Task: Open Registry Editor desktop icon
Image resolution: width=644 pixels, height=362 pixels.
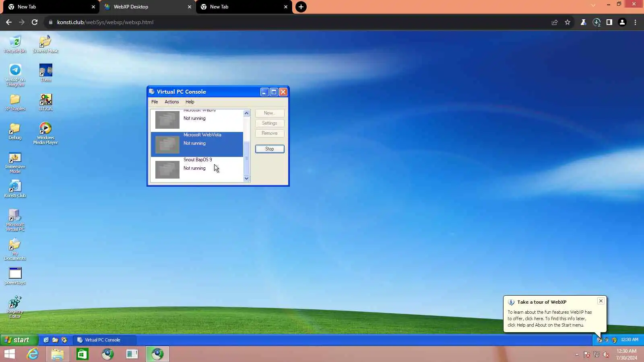Action: [x=15, y=307]
